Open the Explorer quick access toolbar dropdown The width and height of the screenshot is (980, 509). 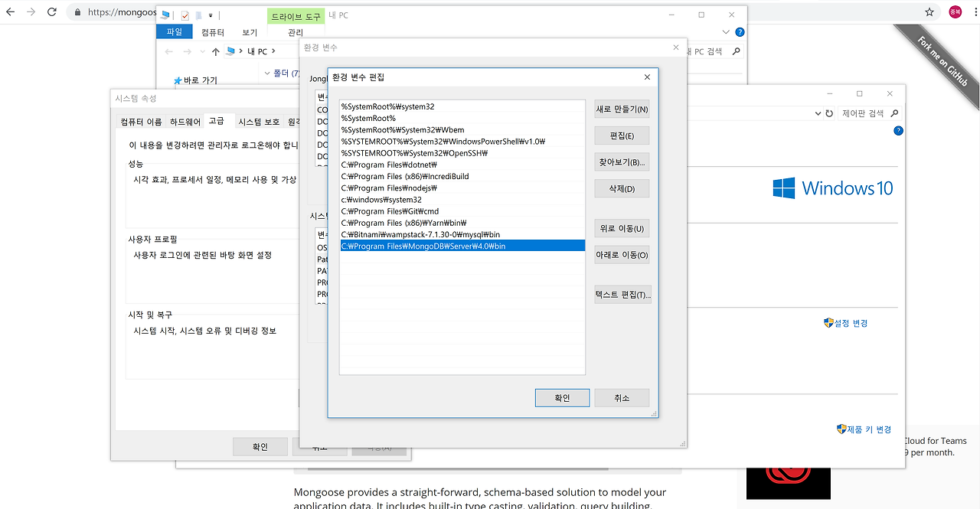coord(211,15)
